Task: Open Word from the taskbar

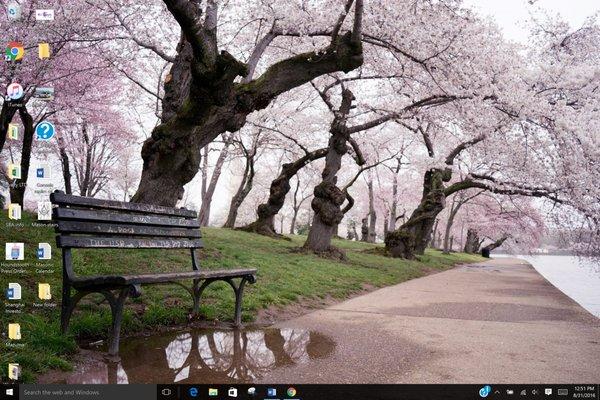Action: [x=271, y=392]
